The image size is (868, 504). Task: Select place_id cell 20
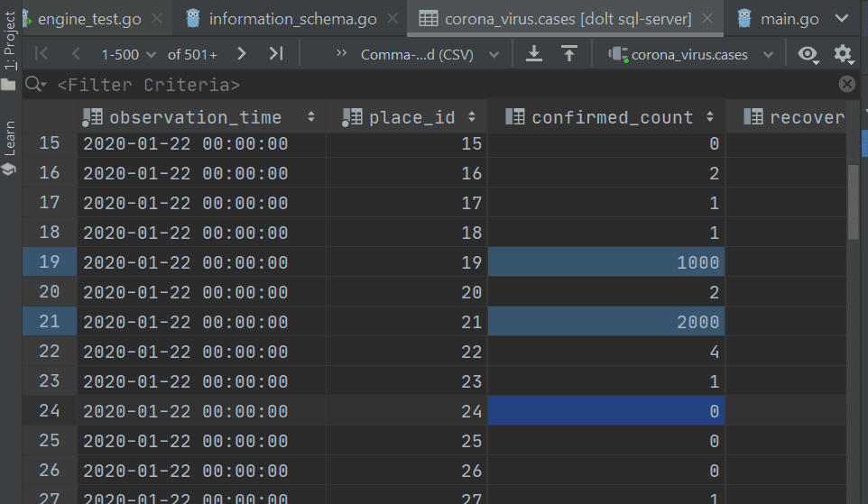pos(406,291)
